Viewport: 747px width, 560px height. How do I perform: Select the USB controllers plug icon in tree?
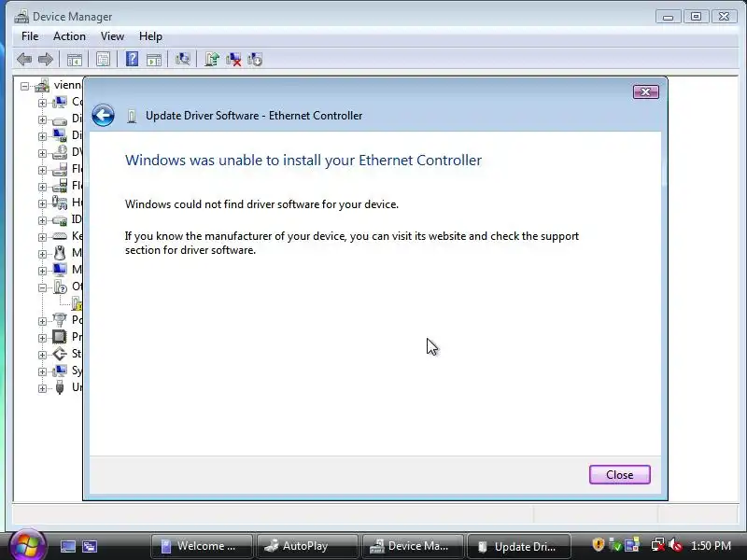(x=60, y=387)
